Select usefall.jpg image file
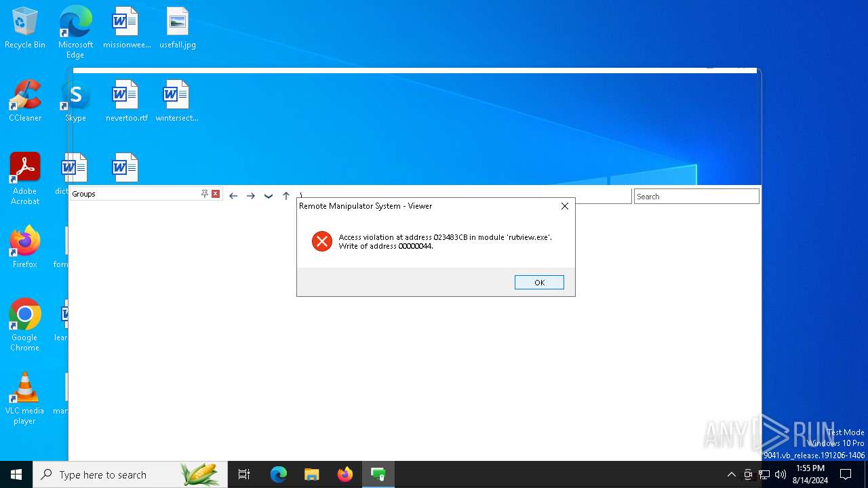868x488 pixels. (x=178, y=28)
